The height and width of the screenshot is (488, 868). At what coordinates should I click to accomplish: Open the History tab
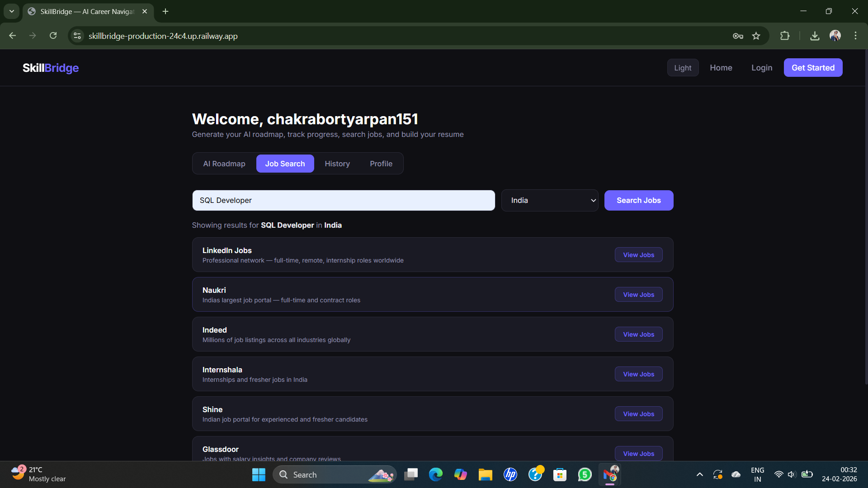point(337,164)
